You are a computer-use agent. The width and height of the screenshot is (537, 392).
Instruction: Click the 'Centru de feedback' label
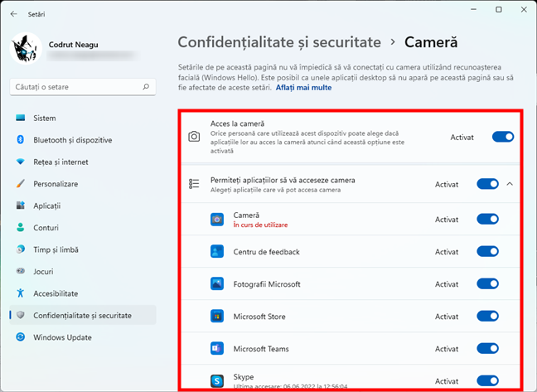(x=267, y=252)
